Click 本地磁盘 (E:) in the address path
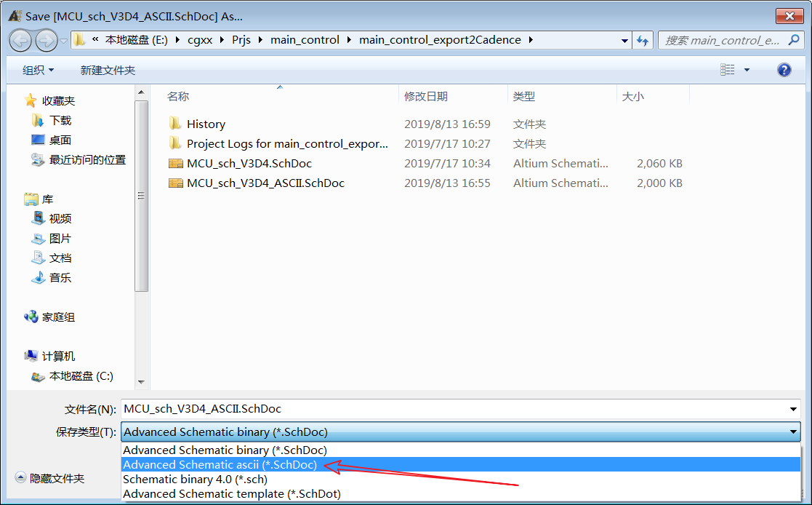 (x=136, y=40)
